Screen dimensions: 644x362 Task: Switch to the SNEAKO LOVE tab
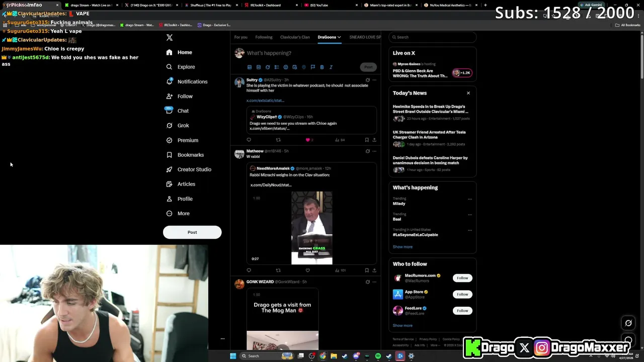click(365, 37)
